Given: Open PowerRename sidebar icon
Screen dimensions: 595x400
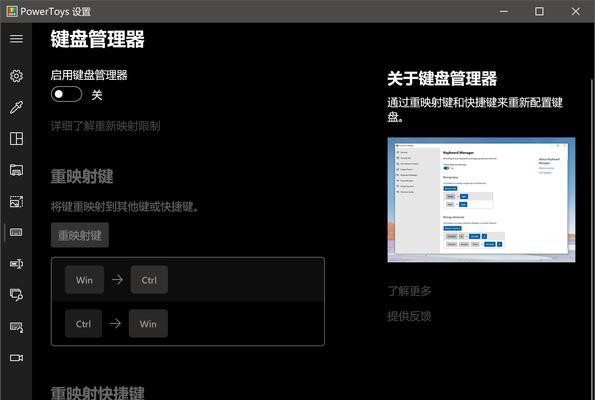Looking at the screenshot, I should tap(16, 263).
